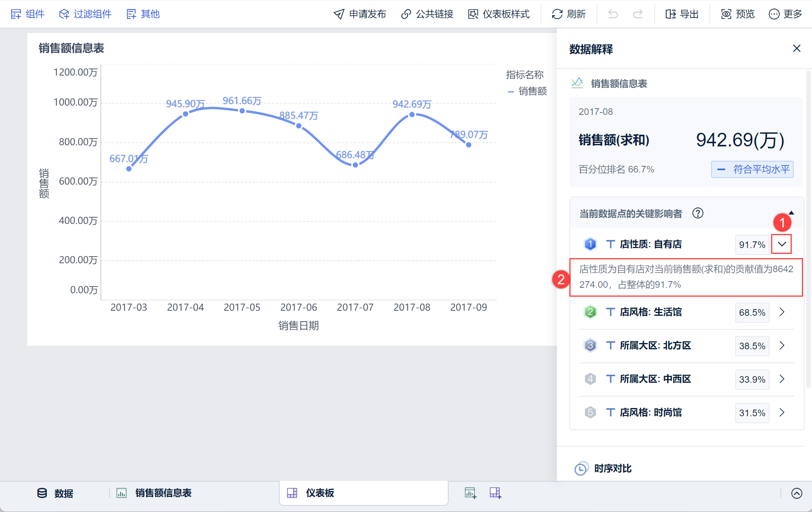
Task: Click the 2017-05 data point on chart
Action: 242,111
